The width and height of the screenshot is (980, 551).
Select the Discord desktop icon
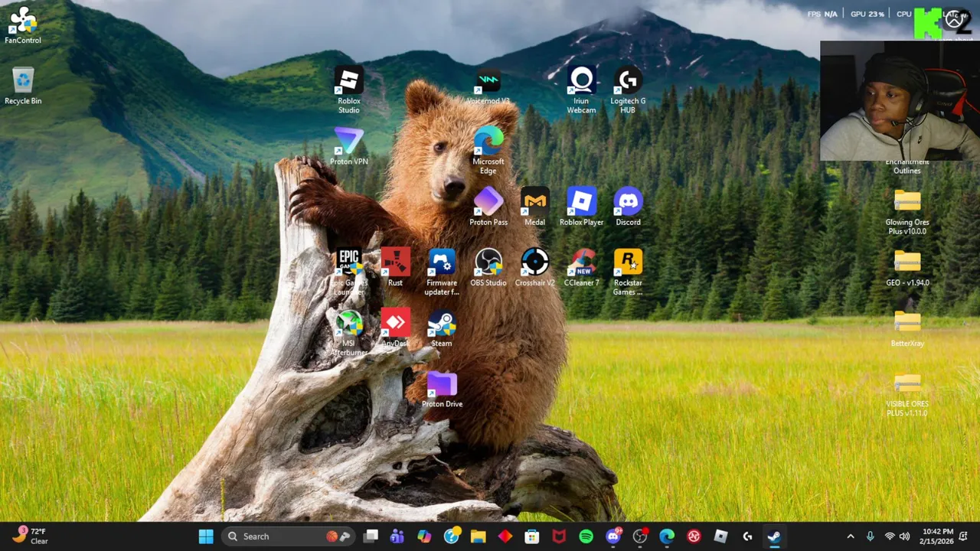[x=628, y=207]
